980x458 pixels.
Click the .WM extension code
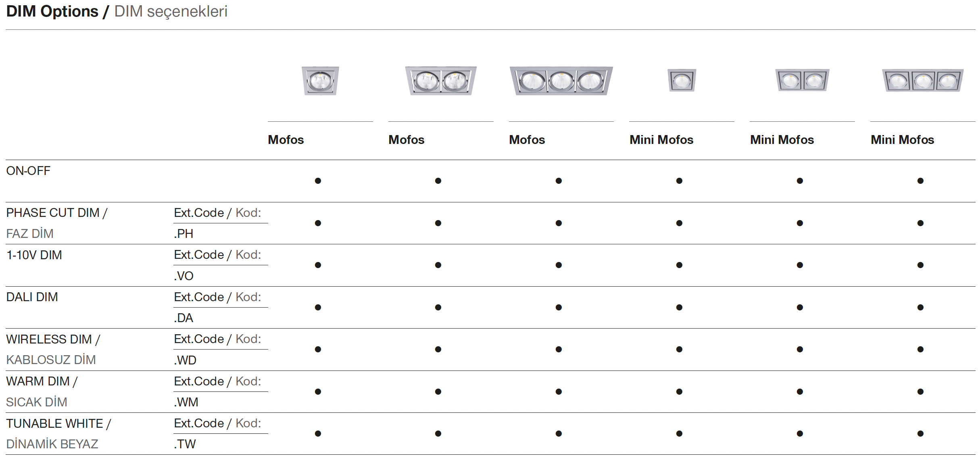[x=186, y=402]
